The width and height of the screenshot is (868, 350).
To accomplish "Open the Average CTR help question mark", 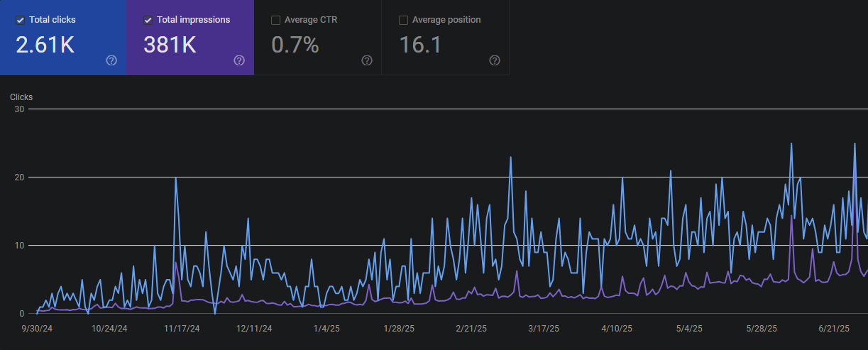I will click(x=367, y=60).
